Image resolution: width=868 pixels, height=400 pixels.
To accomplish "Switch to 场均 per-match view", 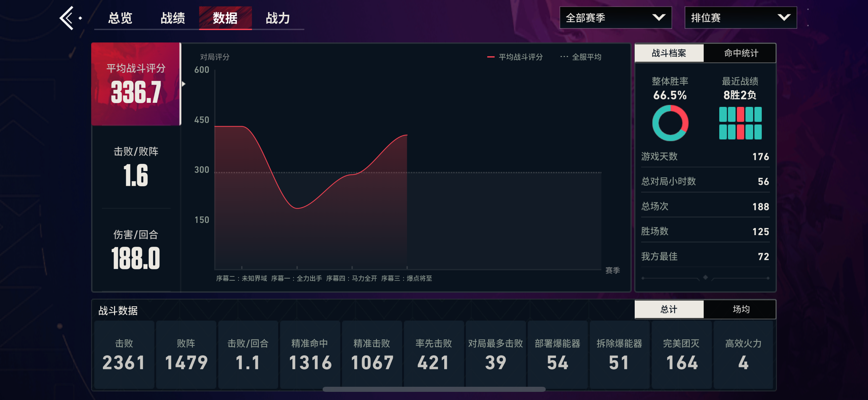I will (740, 309).
